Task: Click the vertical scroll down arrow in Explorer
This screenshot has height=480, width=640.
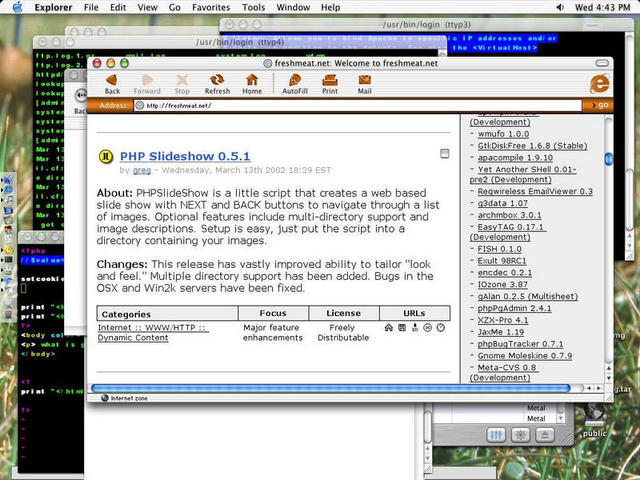Action: [608, 378]
